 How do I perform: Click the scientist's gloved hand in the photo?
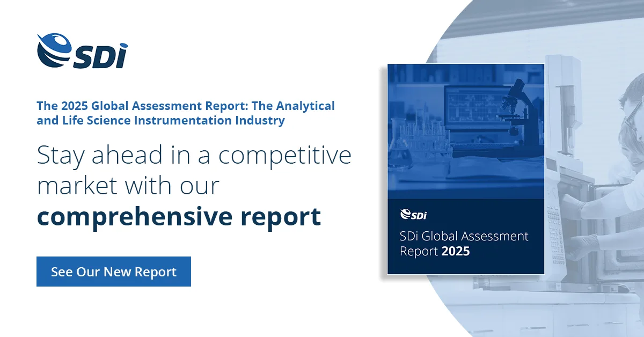(x=582, y=244)
